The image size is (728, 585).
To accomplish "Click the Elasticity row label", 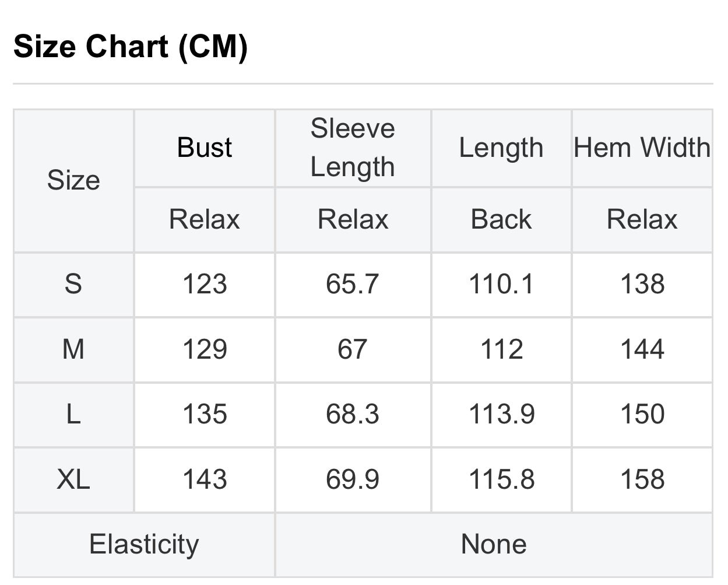I will pos(144,544).
